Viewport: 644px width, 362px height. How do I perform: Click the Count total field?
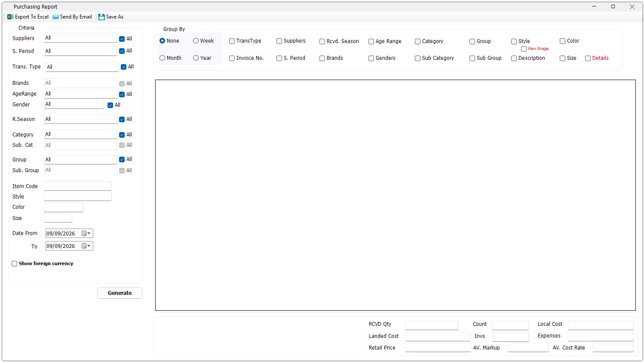point(510,325)
